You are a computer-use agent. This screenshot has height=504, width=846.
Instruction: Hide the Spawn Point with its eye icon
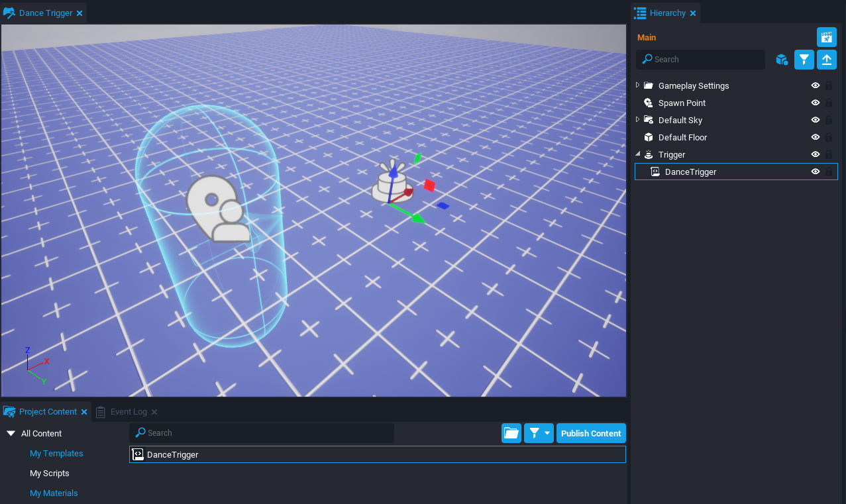coord(816,103)
